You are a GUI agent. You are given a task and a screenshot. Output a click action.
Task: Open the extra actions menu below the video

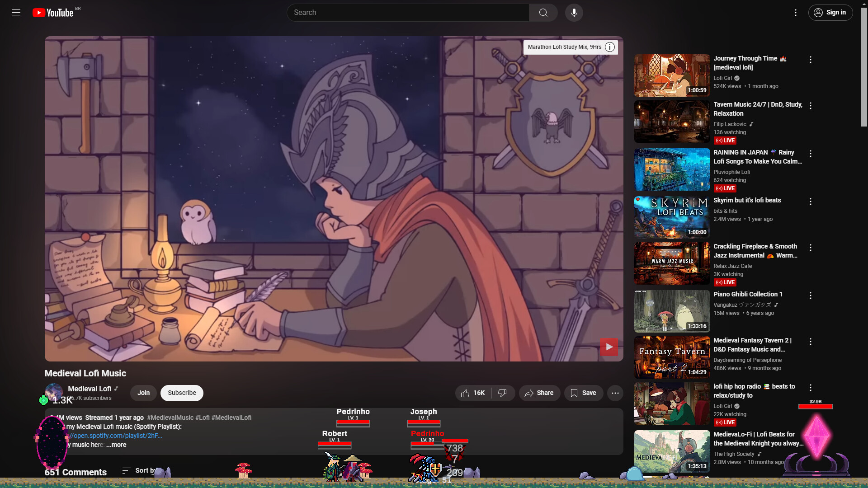coord(615,393)
